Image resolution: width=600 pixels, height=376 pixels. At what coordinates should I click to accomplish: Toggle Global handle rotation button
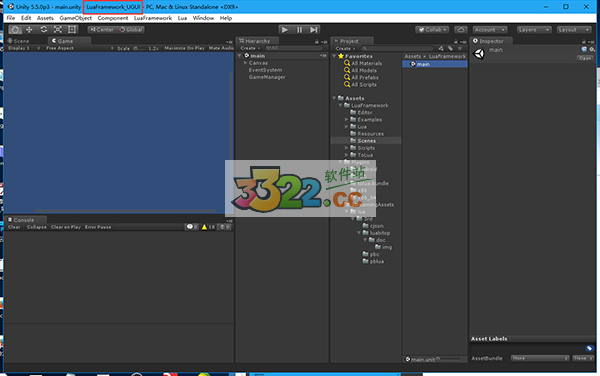(130, 29)
